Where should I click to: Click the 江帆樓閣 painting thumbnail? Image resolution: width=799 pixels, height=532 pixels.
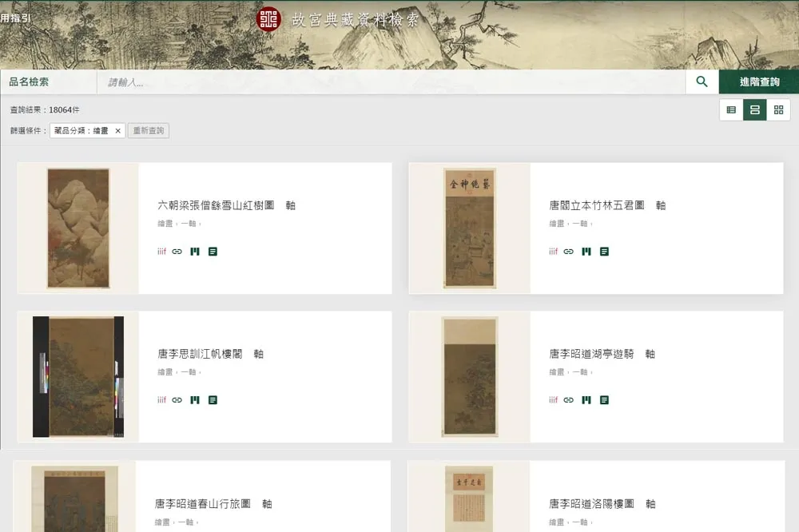coord(78,376)
